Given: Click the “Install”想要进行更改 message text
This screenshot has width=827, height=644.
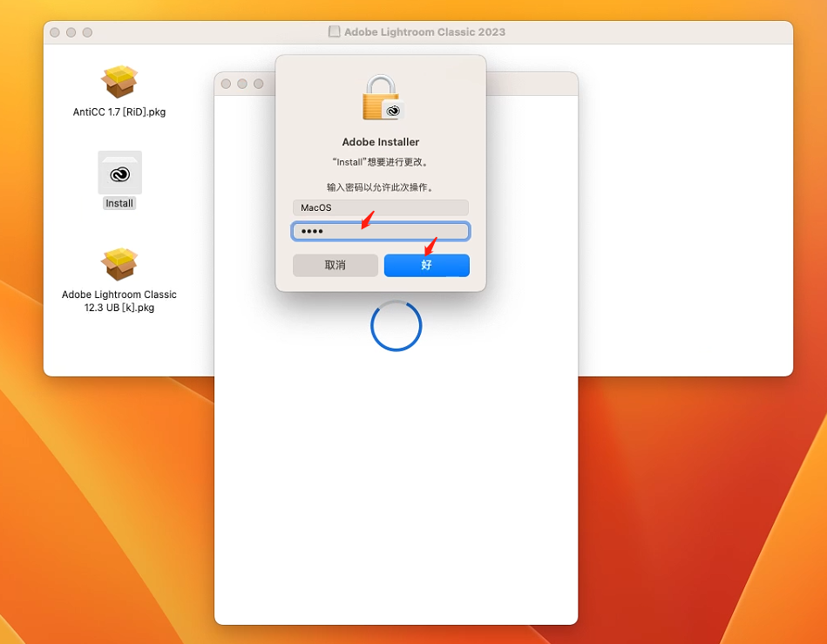Looking at the screenshot, I should (380, 162).
